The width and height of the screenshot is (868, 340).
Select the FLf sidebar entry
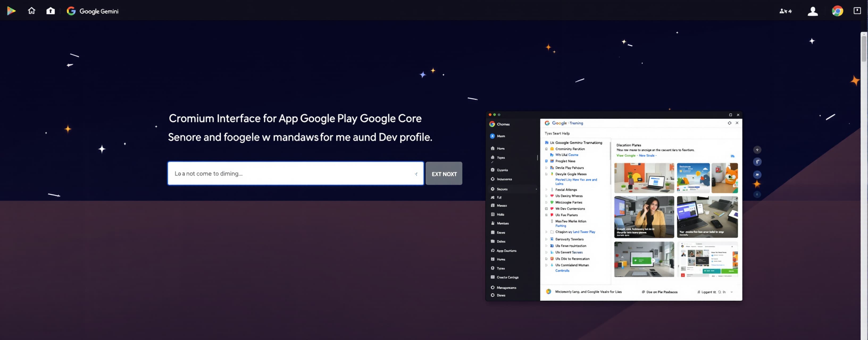tap(496, 197)
